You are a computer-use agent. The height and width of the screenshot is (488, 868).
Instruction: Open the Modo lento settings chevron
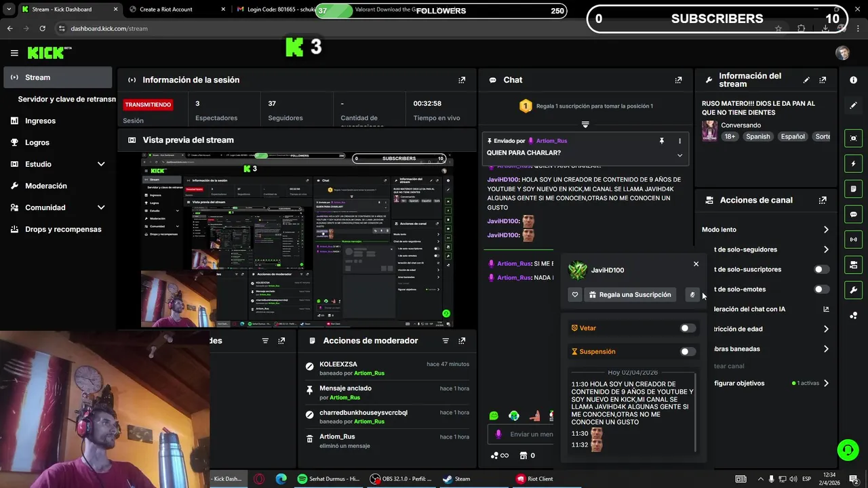click(x=826, y=230)
